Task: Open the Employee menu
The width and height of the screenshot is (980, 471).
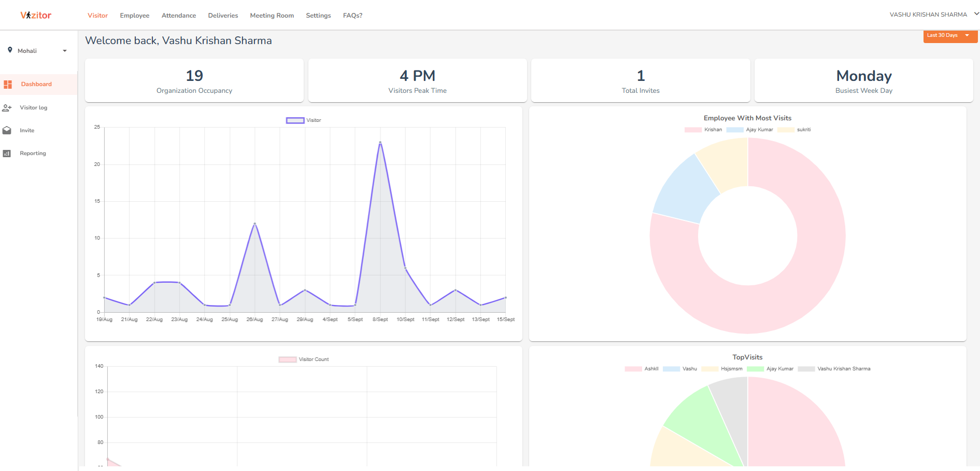Action: [134, 16]
